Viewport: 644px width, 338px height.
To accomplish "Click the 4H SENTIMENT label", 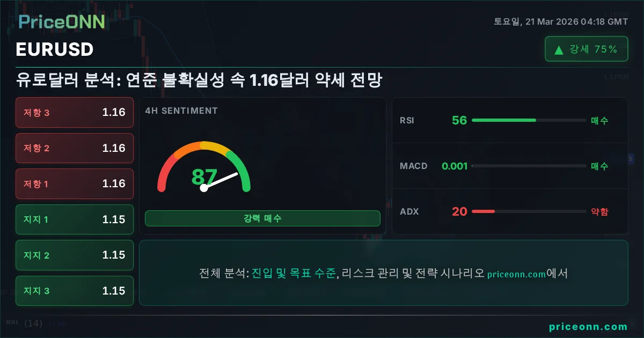I will [181, 111].
